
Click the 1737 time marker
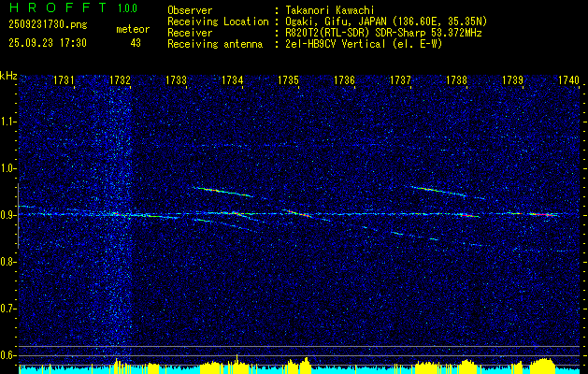point(400,79)
